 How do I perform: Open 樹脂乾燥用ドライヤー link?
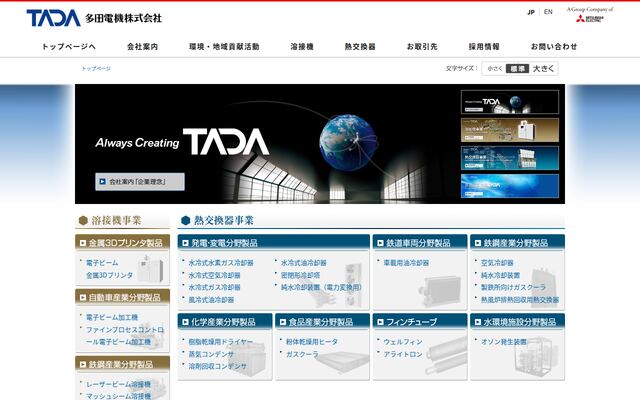pos(221,342)
